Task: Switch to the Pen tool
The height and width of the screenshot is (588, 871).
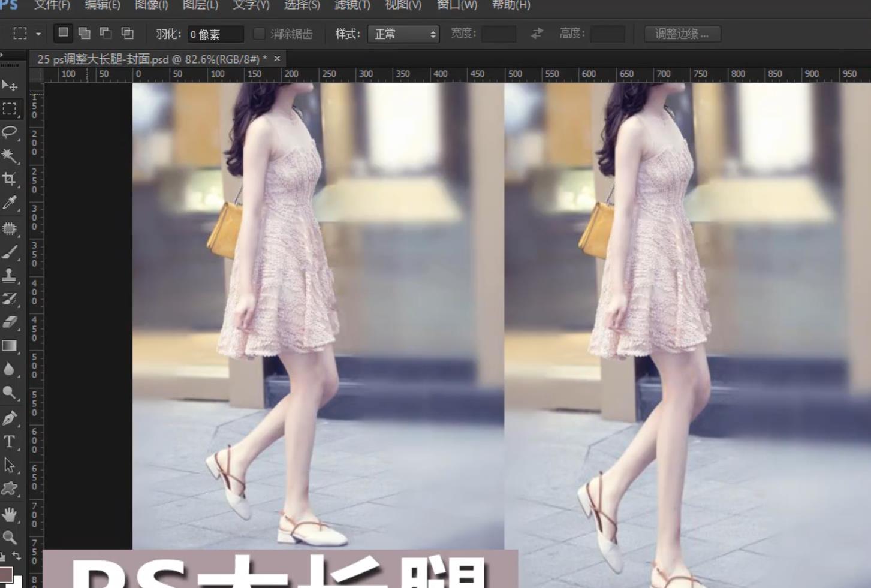Action: pyautogui.click(x=10, y=418)
